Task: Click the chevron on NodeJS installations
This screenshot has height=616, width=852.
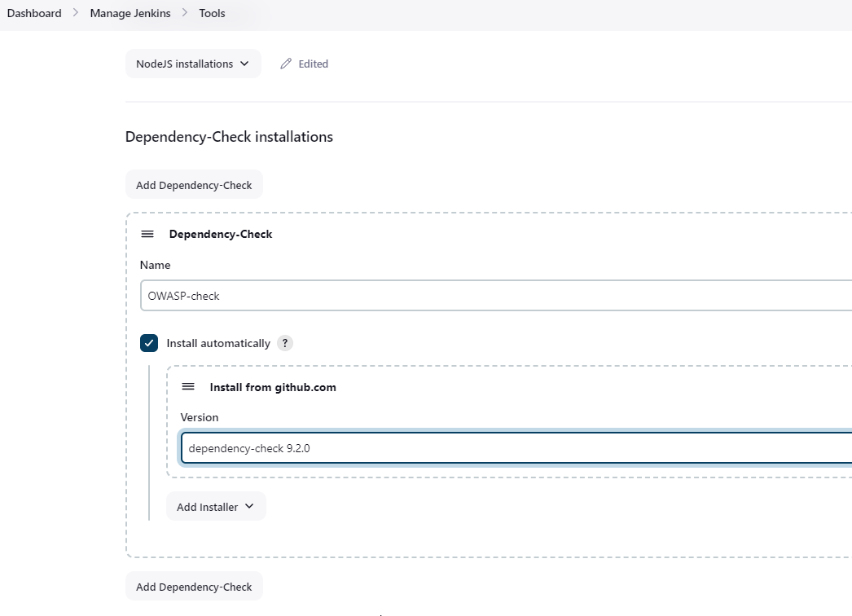Action: tap(244, 64)
